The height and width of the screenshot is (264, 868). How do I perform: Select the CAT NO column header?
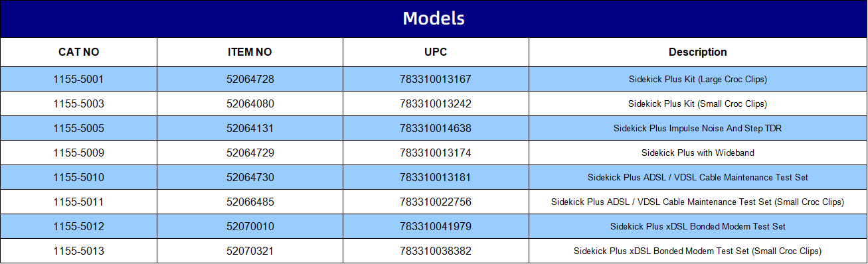pyautogui.click(x=79, y=52)
